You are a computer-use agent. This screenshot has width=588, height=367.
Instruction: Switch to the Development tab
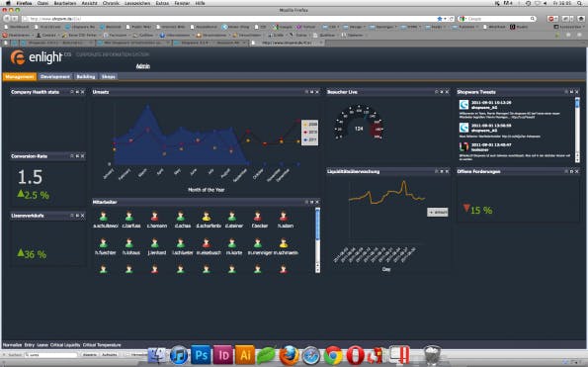55,76
